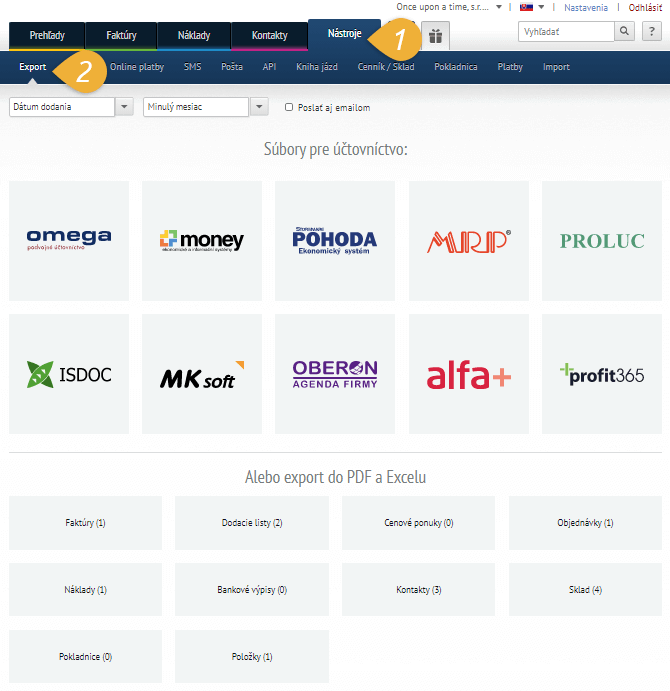
Task: Open the Prehľady tab
Action: click(x=47, y=36)
